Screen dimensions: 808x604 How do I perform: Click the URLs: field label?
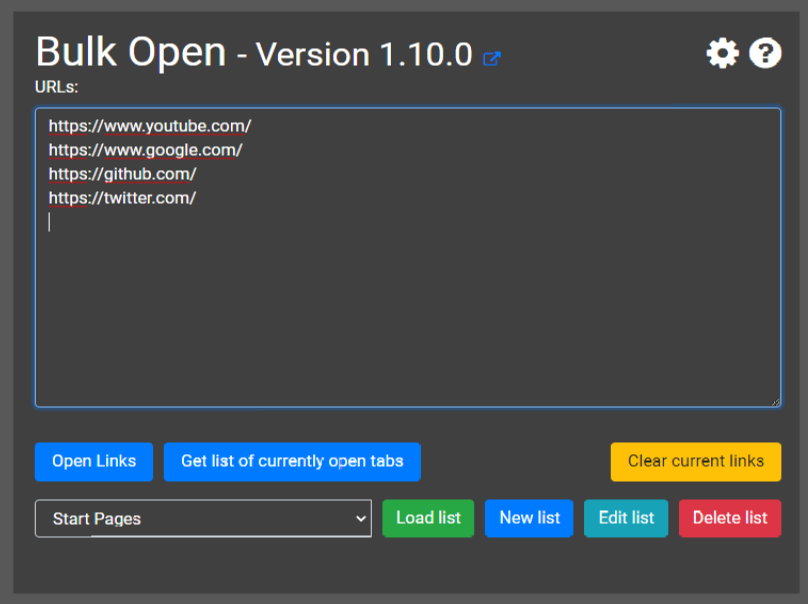coord(57,87)
